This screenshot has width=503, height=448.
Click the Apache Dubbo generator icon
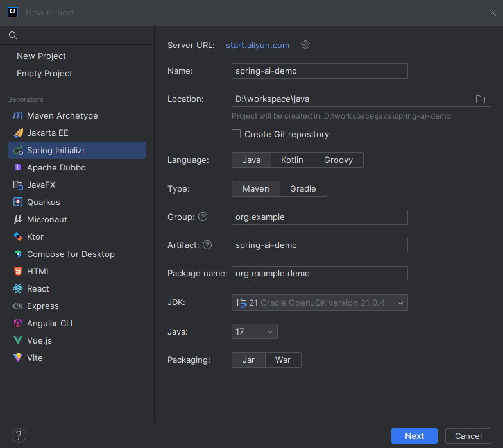coord(18,167)
